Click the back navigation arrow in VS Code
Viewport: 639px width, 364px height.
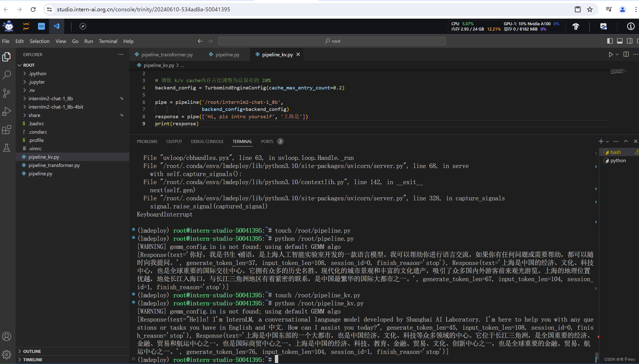200,41
